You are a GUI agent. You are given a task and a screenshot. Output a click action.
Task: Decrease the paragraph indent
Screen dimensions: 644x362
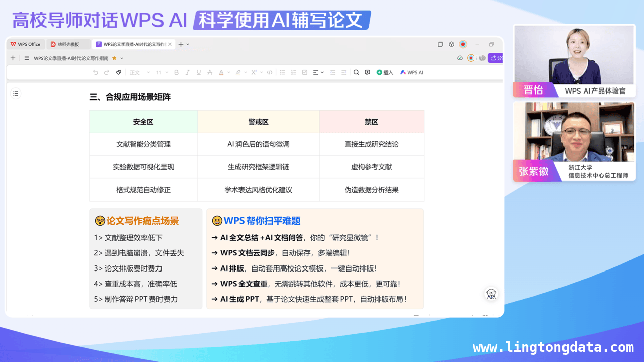(332, 72)
